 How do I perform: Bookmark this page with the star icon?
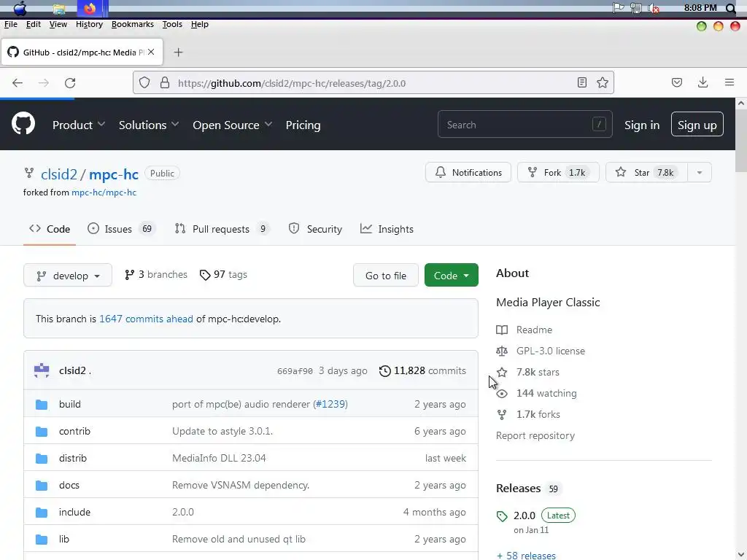point(602,83)
